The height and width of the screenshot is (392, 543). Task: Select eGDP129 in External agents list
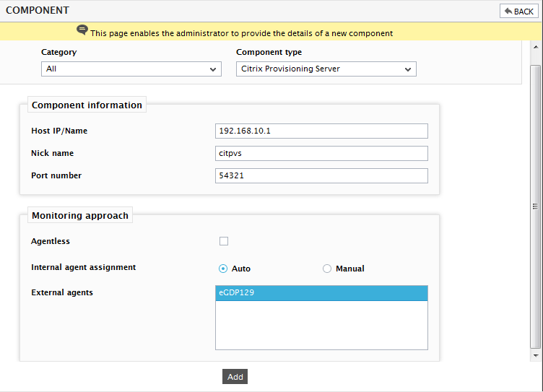coord(321,293)
